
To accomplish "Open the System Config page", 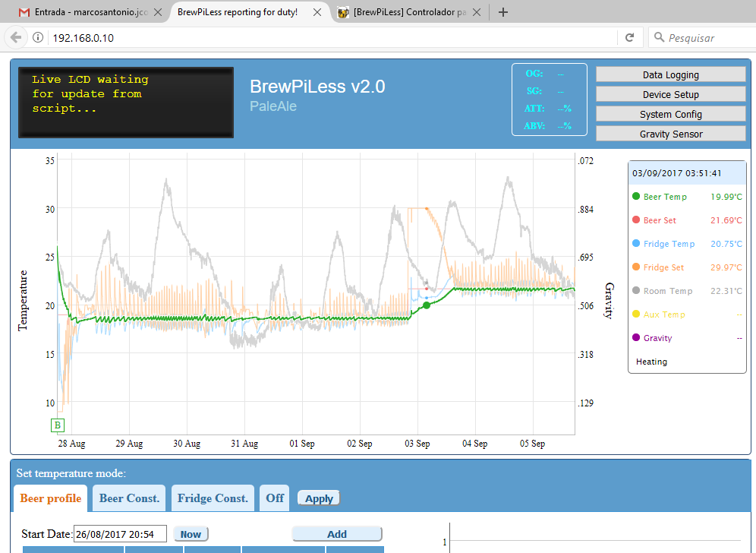I will pyautogui.click(x=671, y=115).
